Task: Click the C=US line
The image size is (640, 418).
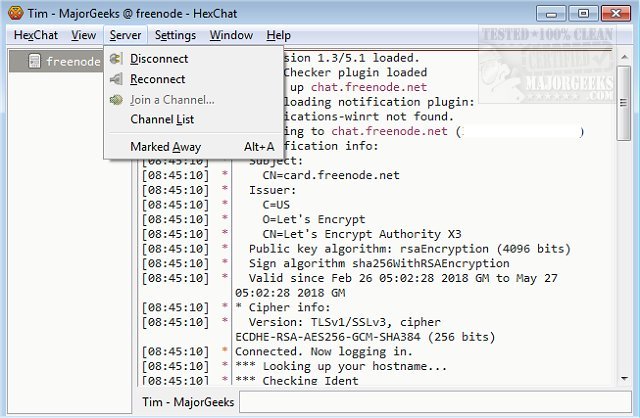Action: tap(276, 205)
